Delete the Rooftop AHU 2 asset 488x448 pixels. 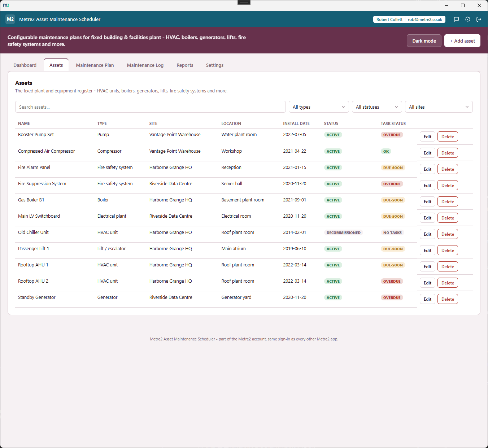pyautogui.click(x=448, y=283)
